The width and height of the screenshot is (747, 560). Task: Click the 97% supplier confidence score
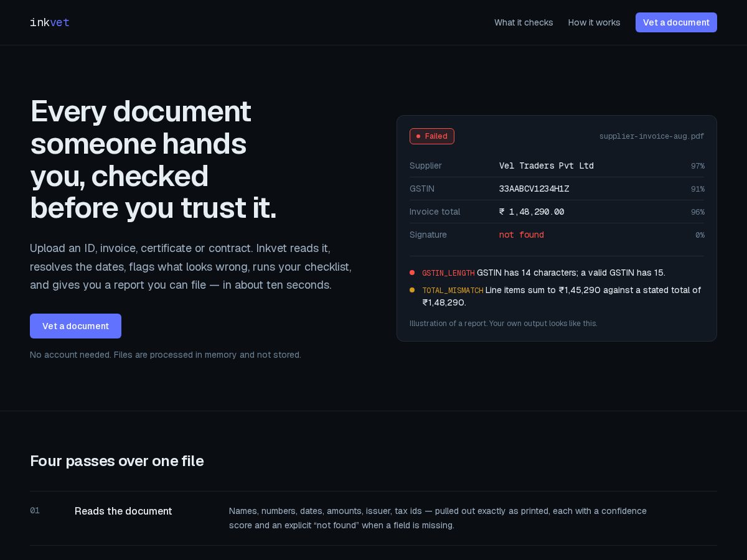[698, 166]
